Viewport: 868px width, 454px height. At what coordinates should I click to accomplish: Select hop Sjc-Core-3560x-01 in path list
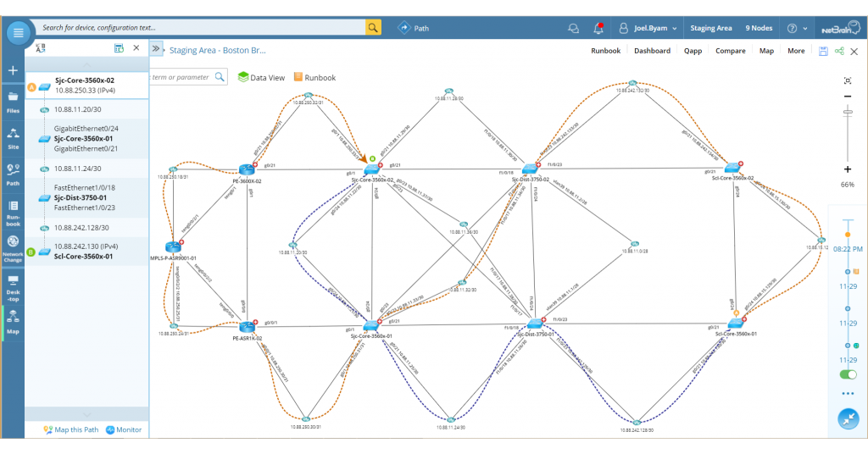pos(87,139)
